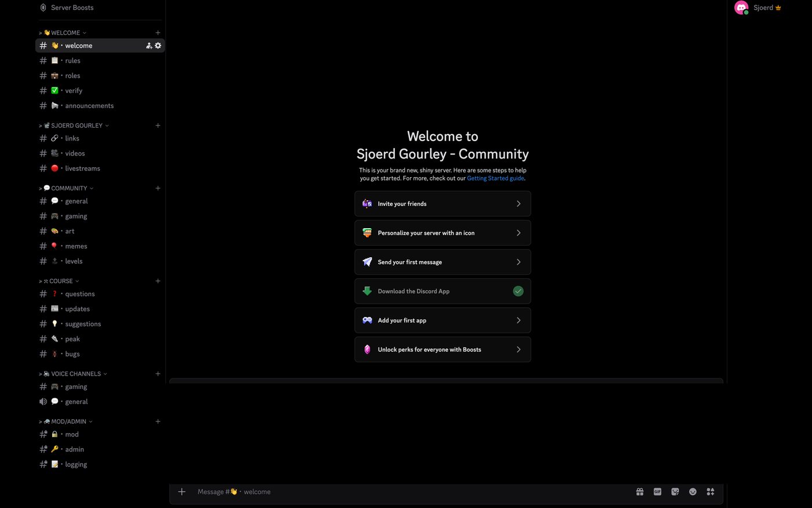Open the private logging channel

pos(100,464)
